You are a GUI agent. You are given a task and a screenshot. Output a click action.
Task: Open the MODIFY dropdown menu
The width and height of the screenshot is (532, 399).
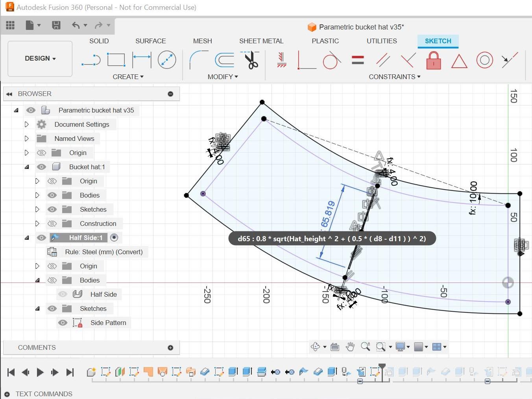point(223,77)
